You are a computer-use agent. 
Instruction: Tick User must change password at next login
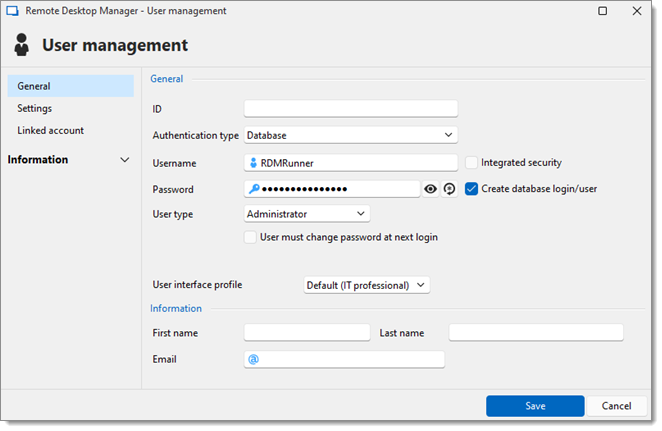(250, 237)
